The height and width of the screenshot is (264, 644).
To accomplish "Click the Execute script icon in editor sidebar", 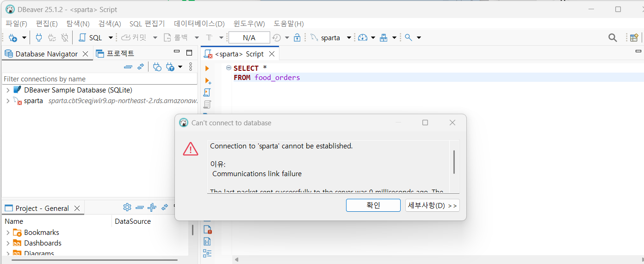I will click(207, 92).
